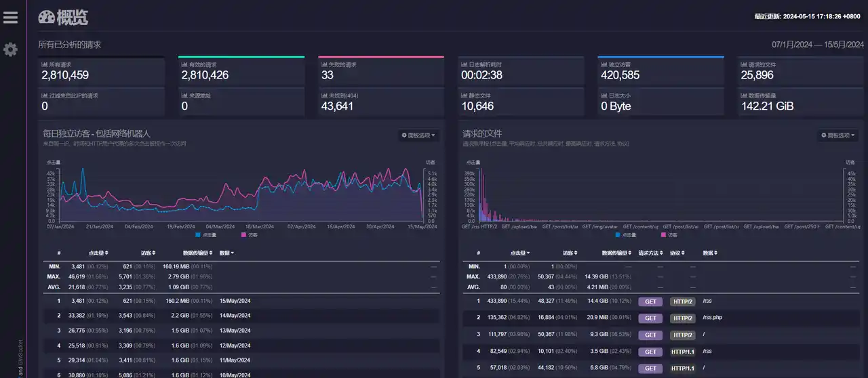
Task: Toggle 点击量 blue legend swatch in files chart
Action: [x=618, y=235]
